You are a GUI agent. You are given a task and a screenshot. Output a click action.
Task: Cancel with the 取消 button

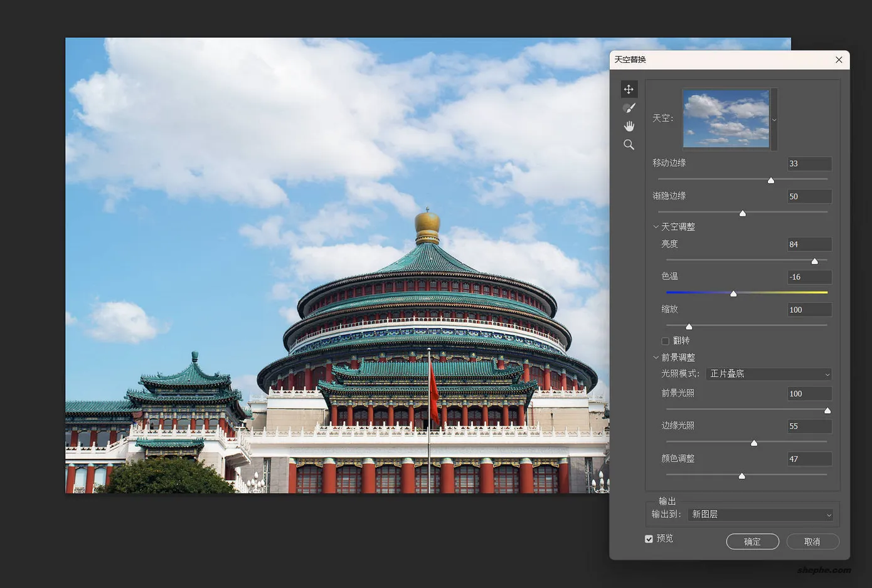coord(812,542)
